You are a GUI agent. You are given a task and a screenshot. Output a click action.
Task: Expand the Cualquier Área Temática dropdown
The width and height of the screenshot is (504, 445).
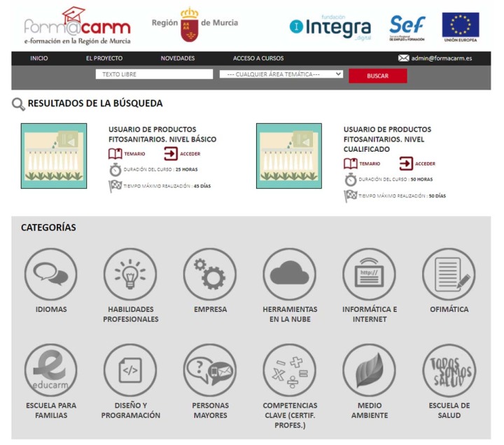pos(281,73)
